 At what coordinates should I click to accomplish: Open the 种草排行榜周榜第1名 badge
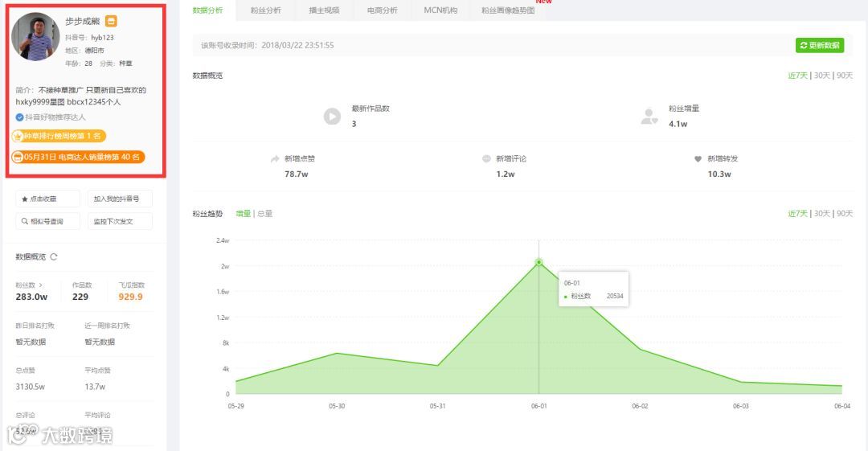(59, 136)
